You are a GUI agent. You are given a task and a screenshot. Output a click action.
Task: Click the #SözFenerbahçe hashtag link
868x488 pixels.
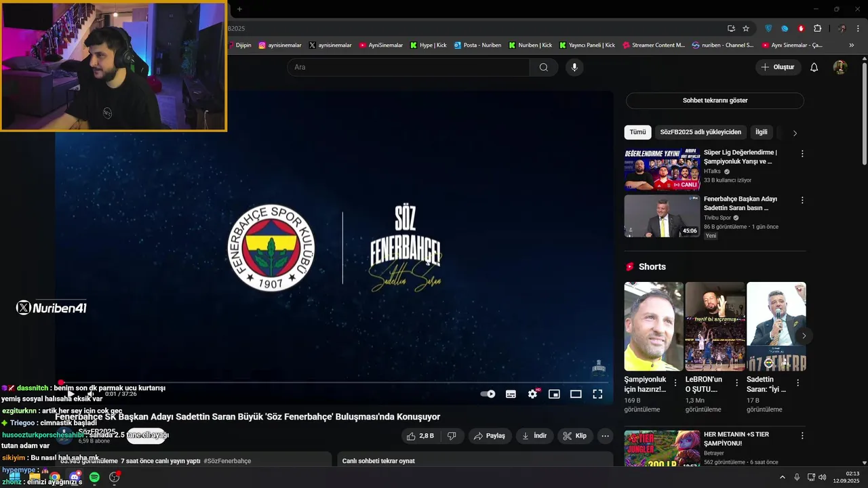(x=227, y=461)
